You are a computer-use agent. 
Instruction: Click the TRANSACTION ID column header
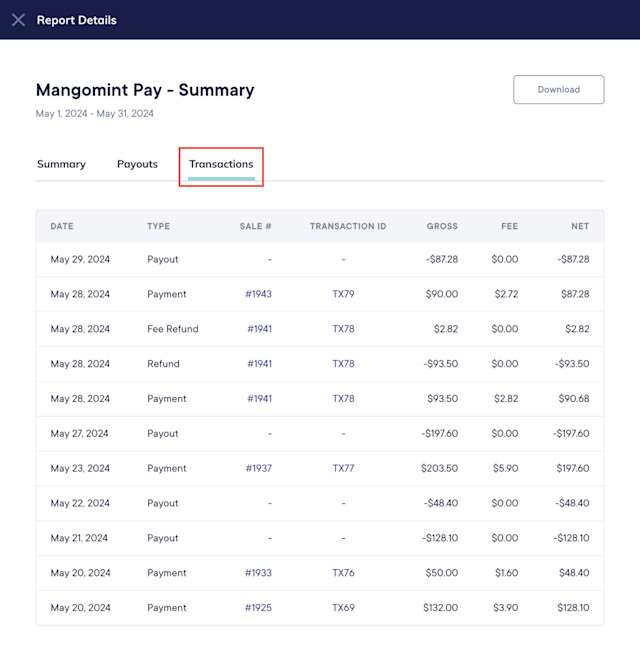(x=348, y=226)
